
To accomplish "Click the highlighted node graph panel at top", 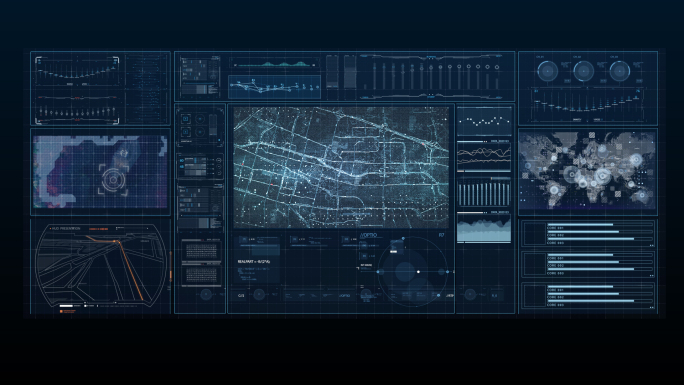I will point(275,87).
